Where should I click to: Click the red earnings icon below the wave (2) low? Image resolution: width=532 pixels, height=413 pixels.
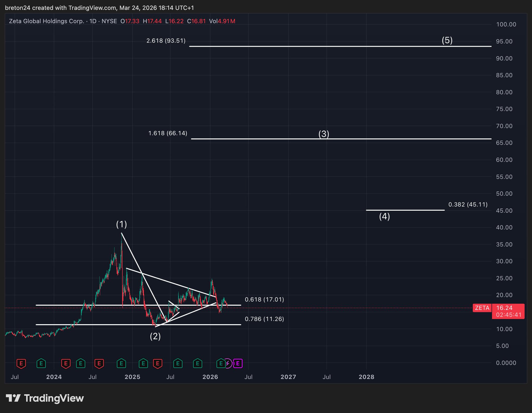[x=158, y=363]
